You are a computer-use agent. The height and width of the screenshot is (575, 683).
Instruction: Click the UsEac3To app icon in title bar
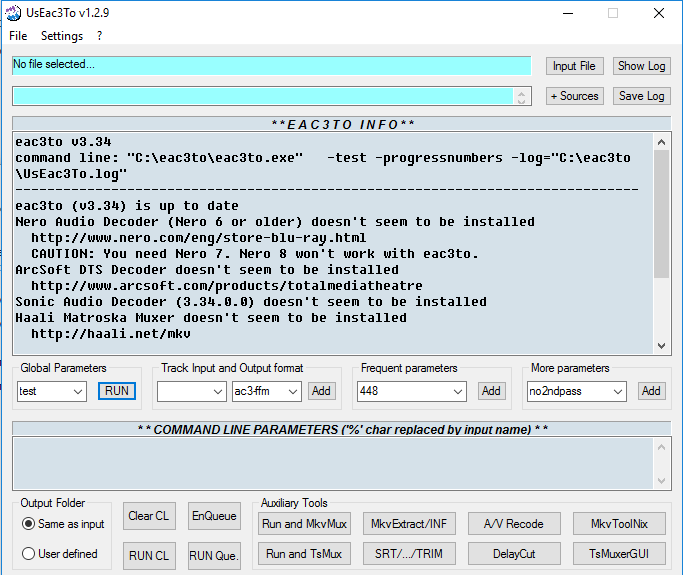pos(13,13)
